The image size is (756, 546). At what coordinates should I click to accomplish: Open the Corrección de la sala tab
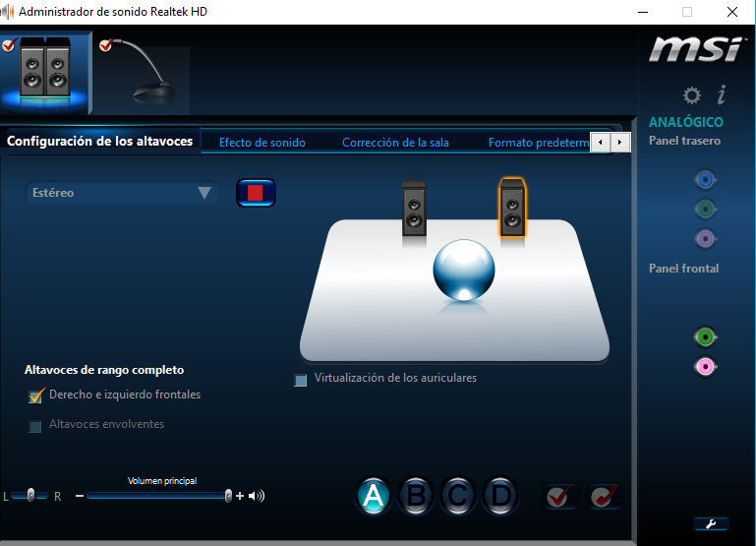pos(395,143)
